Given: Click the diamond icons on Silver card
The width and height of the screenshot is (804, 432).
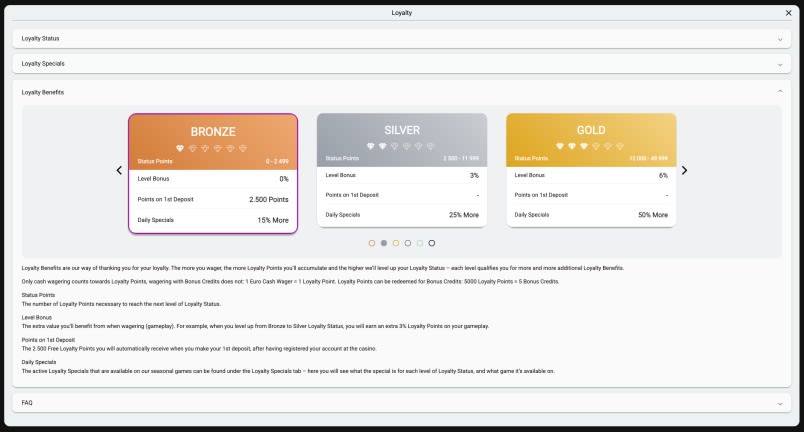Looking at the screenshot, I should point(402,146).
